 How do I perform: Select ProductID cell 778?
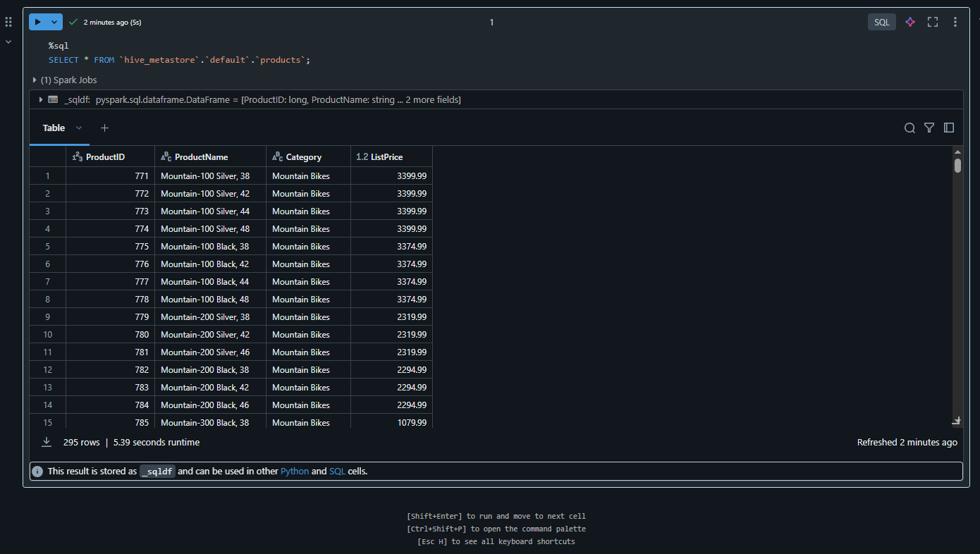coord(110,299)
